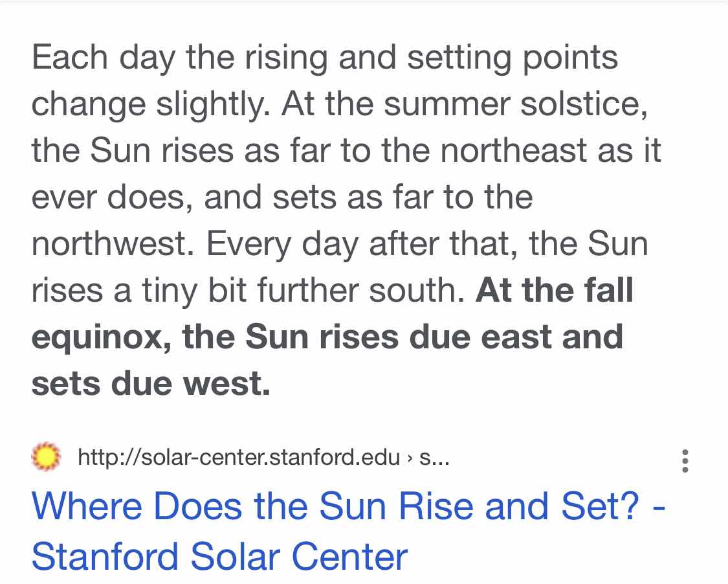Click 'change slightly.' in the snippet

(x=151, y=105)
